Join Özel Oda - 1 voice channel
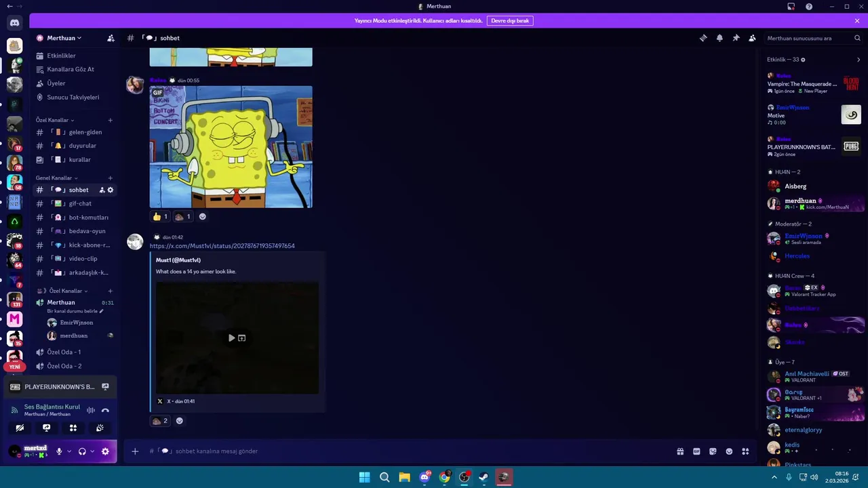 coord(75,352)
